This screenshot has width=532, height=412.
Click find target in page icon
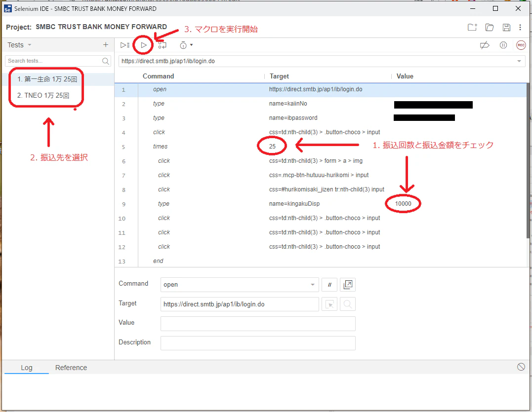coord(348,304)
